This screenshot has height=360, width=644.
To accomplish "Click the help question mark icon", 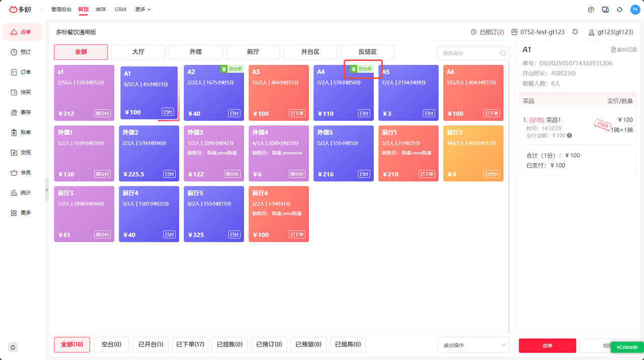I will (591, 10).
